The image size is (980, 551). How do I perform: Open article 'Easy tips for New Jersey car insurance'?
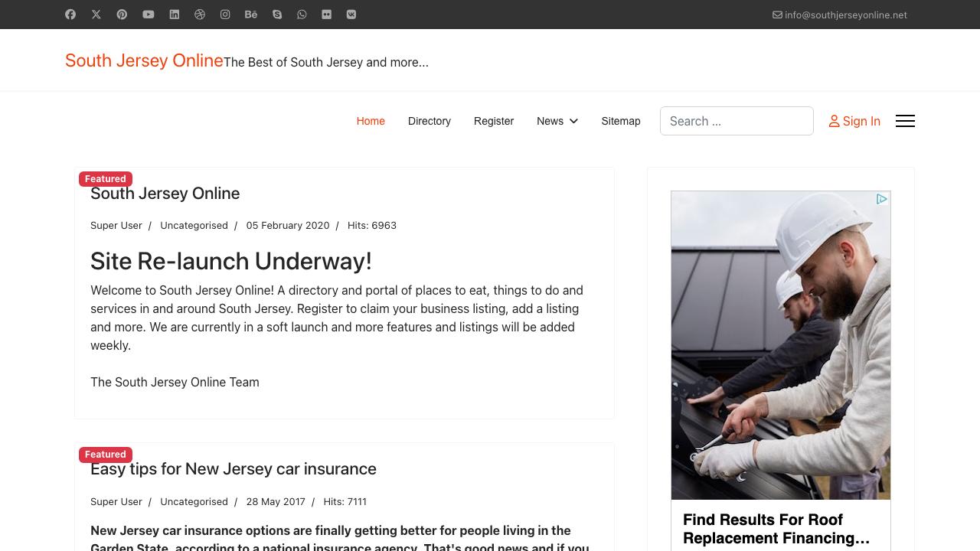[234, 468]
